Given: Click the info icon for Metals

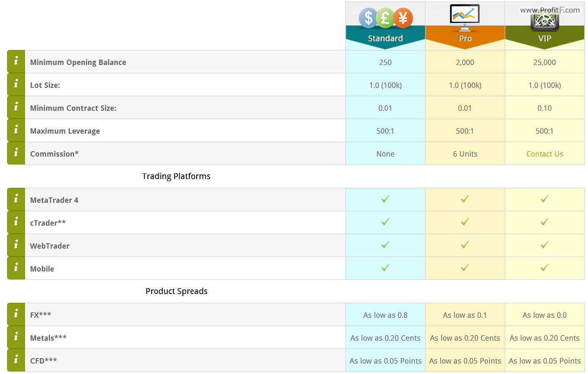Looking at the screenshot, I should click(16, 337).
